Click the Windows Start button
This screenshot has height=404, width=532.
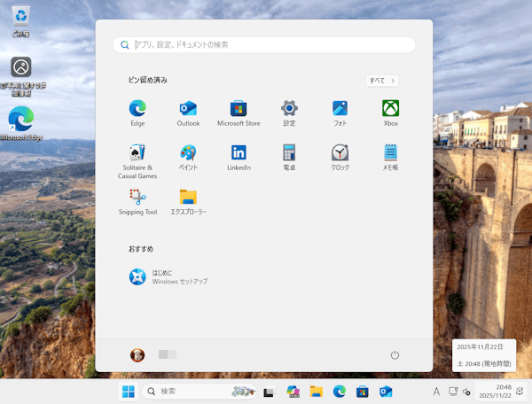pyautogui.click(x=129, y=392)
